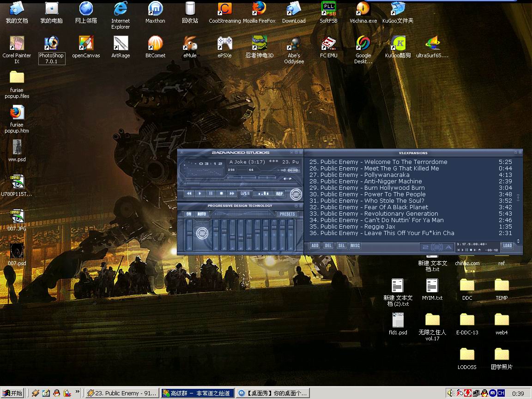Open the playlist SEL menu
Image resolution: width=532 pixels, height=399 pixels.
(x=341, y=245)
